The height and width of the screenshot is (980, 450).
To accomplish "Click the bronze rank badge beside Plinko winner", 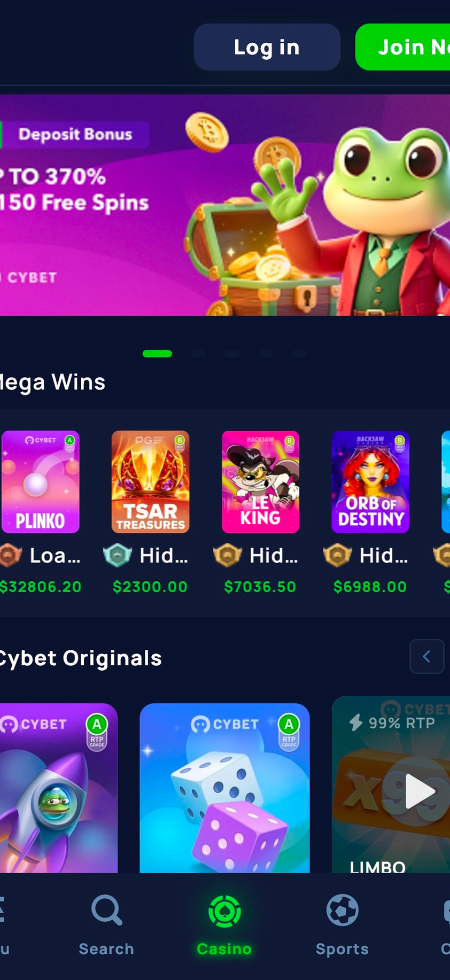I will (10, 556).
